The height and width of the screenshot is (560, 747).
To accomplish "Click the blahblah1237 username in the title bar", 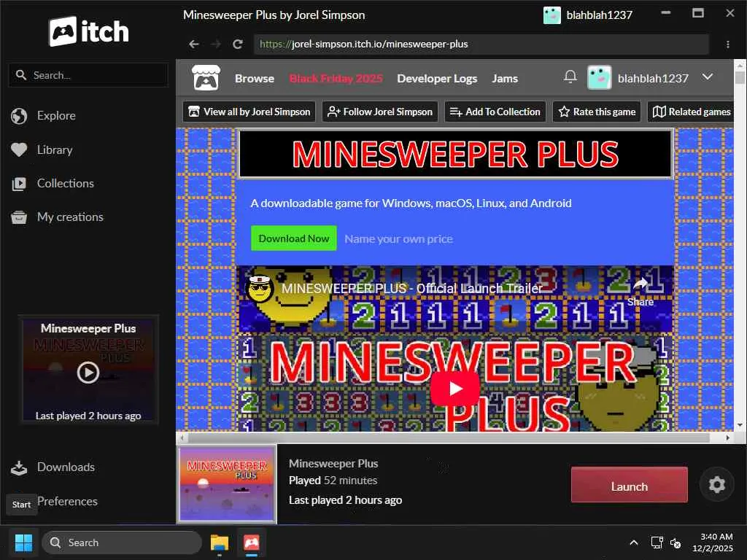I will click(x=600, y=15).
